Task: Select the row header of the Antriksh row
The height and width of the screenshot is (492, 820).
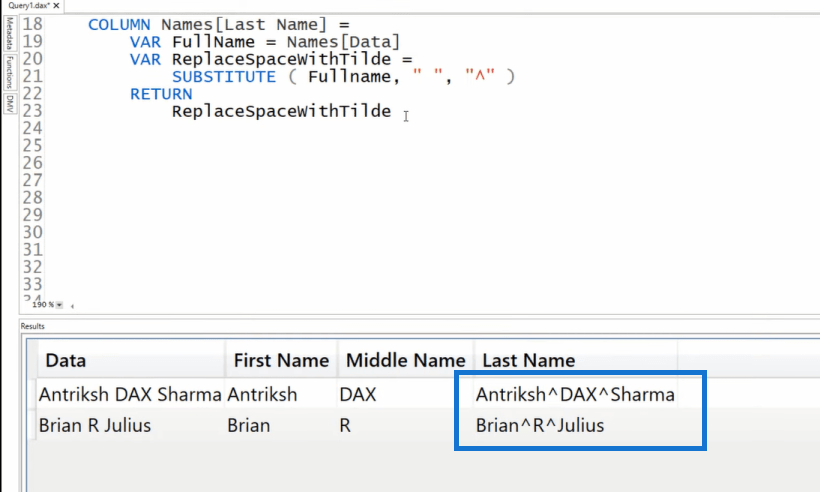Action: (32, 394)
